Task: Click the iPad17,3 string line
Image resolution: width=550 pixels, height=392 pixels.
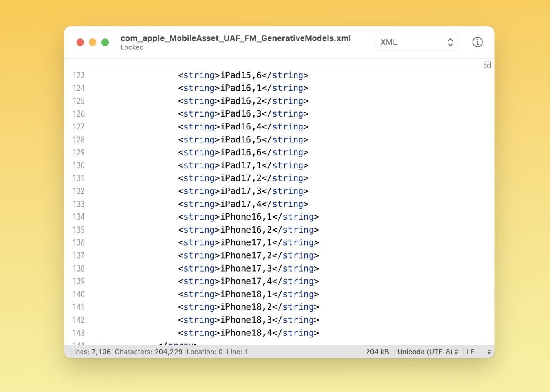Action: tap(243, 191)
